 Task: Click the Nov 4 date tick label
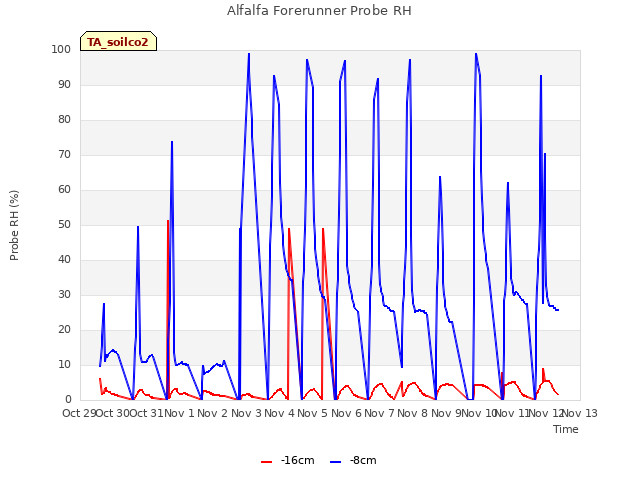coord(279,413)
